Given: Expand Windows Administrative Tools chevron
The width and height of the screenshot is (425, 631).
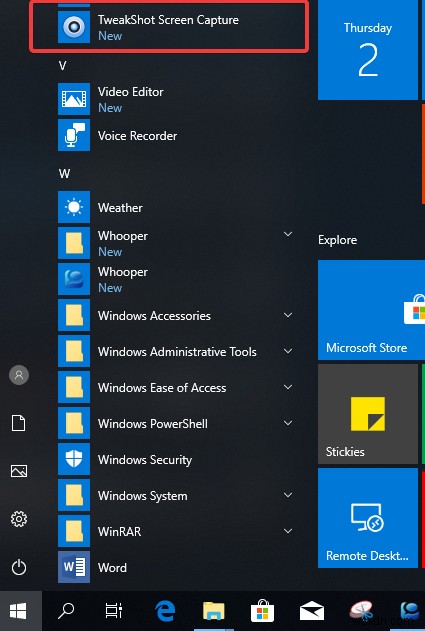Looking at the screenshot, I should [x=288, y=351].
